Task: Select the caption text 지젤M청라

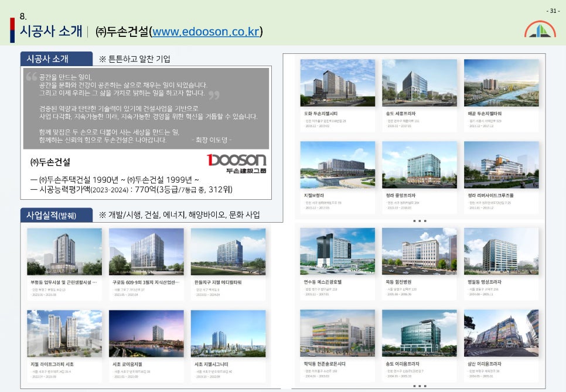Action: click(x=314, y=195)
